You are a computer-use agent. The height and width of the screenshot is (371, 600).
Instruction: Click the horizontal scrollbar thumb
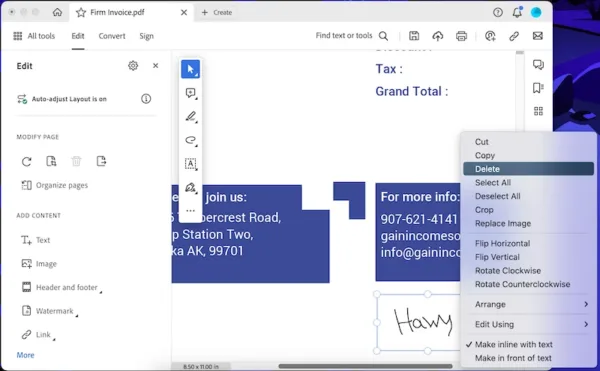365,366
